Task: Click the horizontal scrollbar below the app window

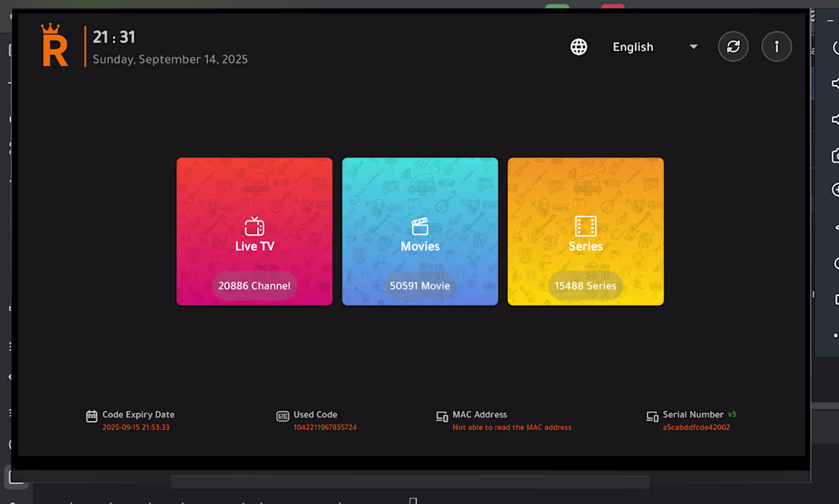Action: coord(410,481)
